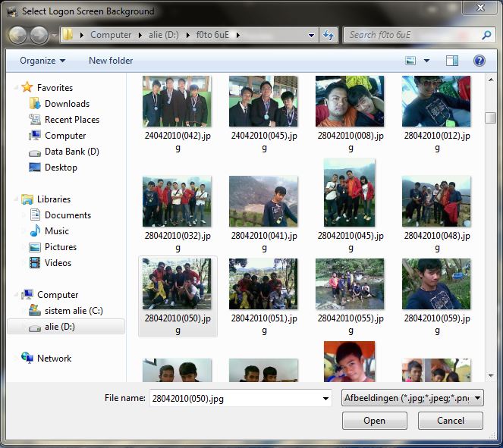Click Computer in the address breadcrumb

tap(111, 35)
